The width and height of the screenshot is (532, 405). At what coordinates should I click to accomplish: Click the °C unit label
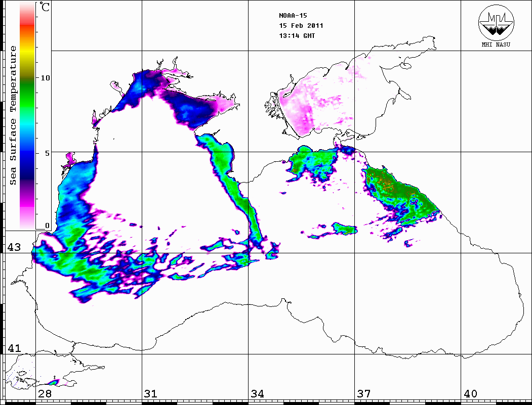pos(45,7)
